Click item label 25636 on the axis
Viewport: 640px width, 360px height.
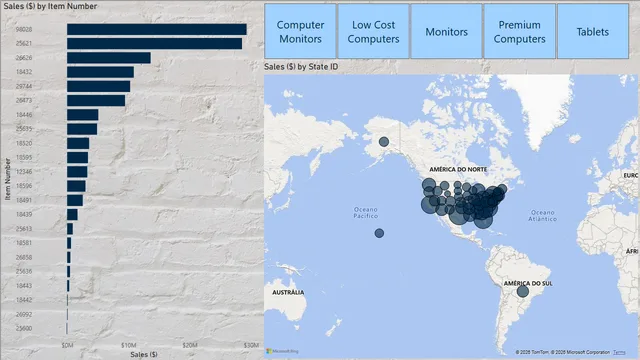point(24,271)
